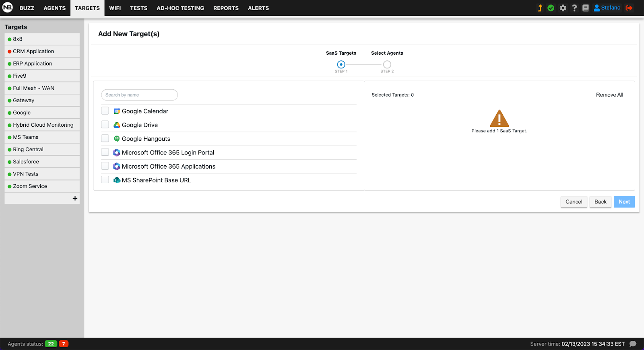
Task: Click the plus icon to add a target
Action: pos(75,198)
